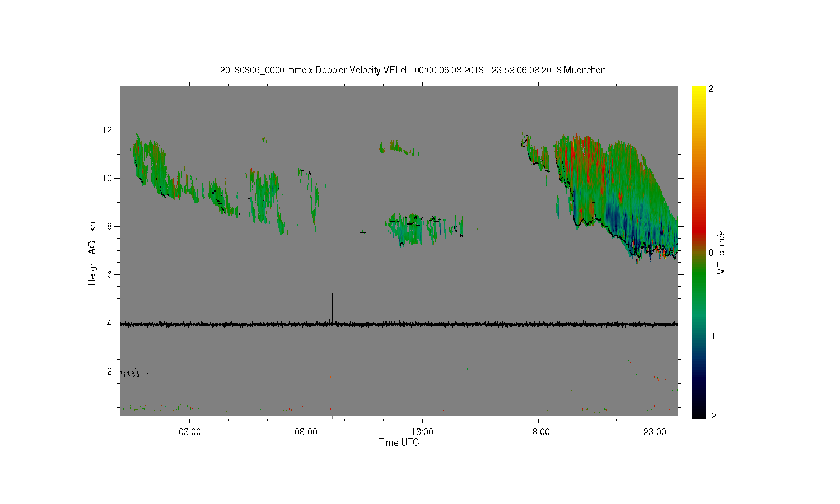Viewport: 840px width, 504px height.
Task: Click the plot title text at top
Action: [x=413, y=70]
